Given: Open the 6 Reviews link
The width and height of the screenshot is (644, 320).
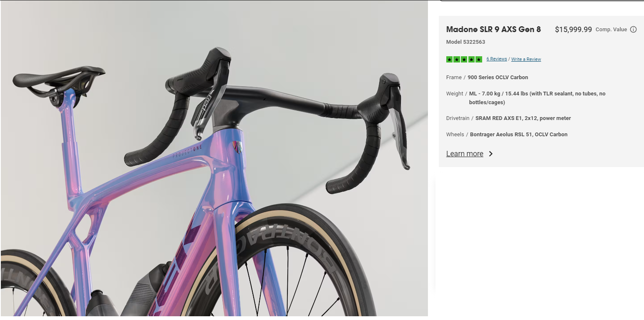Looking at the screenshot, I should tap(497, 59).
